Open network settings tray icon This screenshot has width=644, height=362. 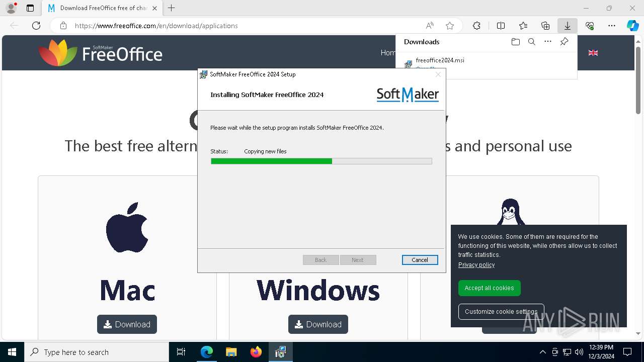[x=567, y=352]
